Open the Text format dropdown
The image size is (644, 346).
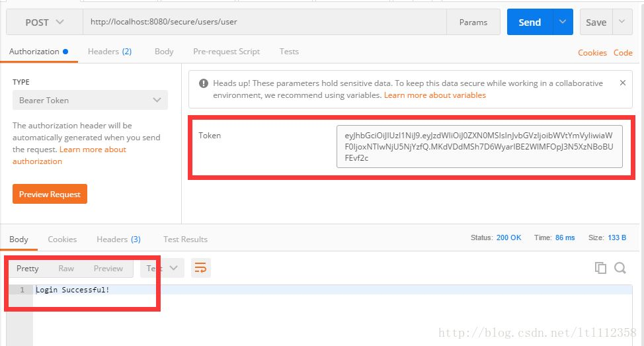[x=162, y=269]
